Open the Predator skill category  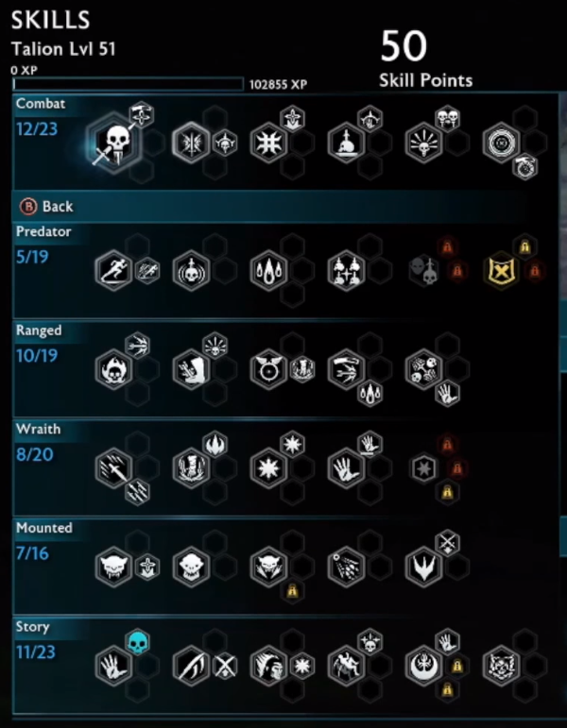(x=43, y=231)
